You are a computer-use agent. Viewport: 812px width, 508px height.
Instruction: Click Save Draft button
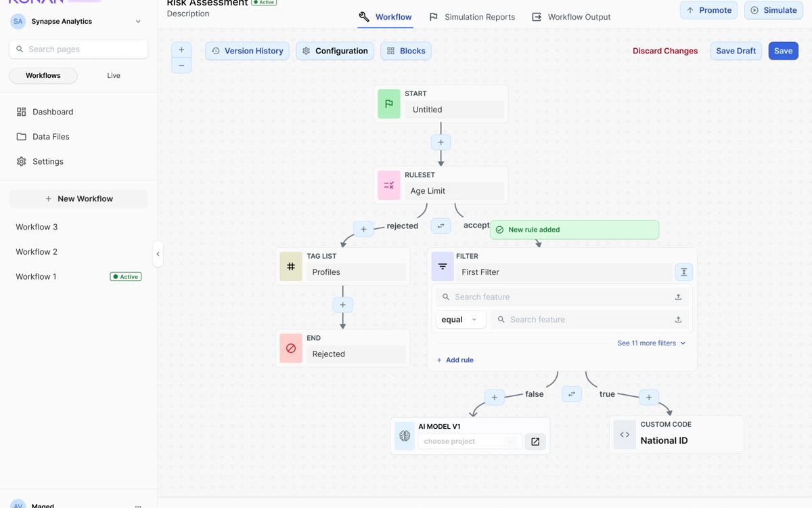point(736,51)
